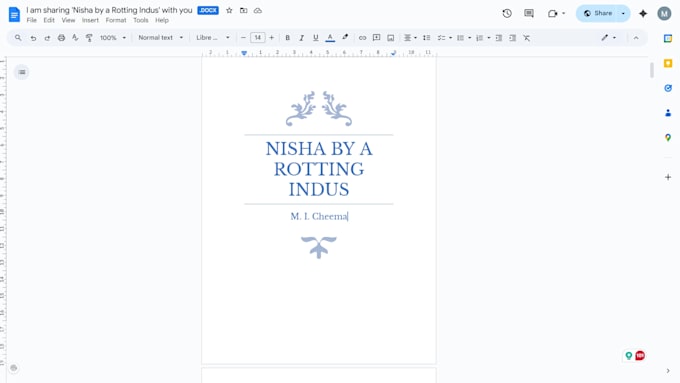
Task: Click the .DOCX format badge
Action: [208, 10]
